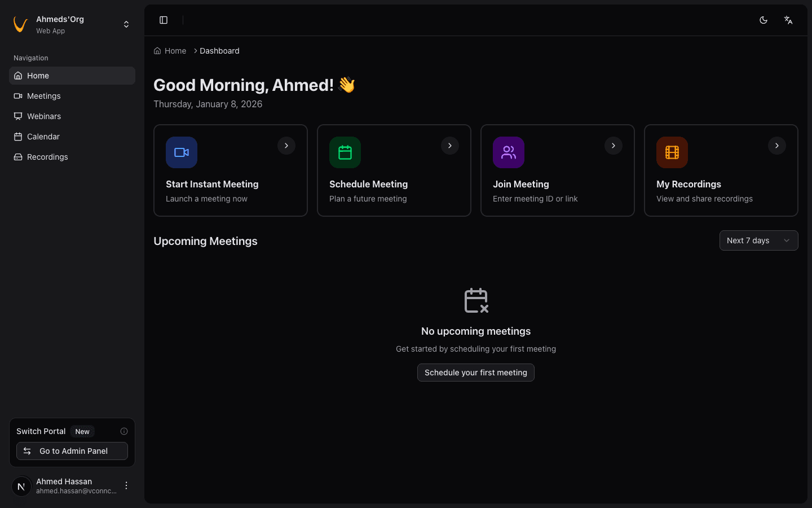Toggle the sidebar panel icon
Image resolution: width=812 pixels, height=508 pixels.
(164, 20)
